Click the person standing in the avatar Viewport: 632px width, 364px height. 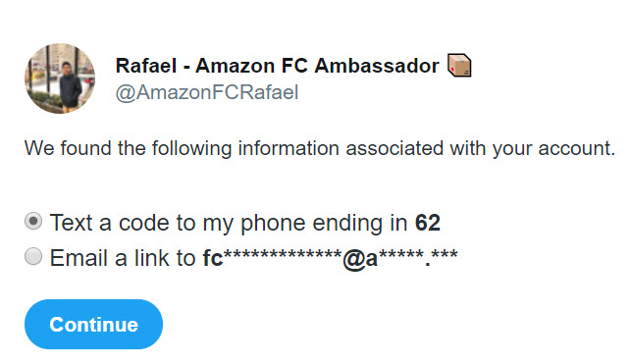pyautogui.click(x=71, y=86)
